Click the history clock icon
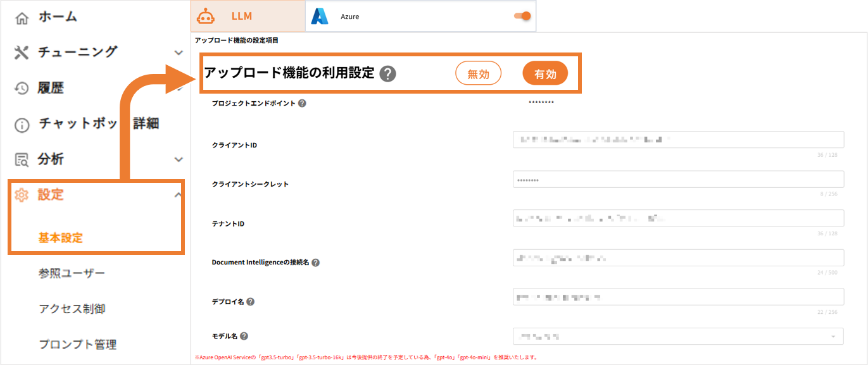 coord(22,89)
